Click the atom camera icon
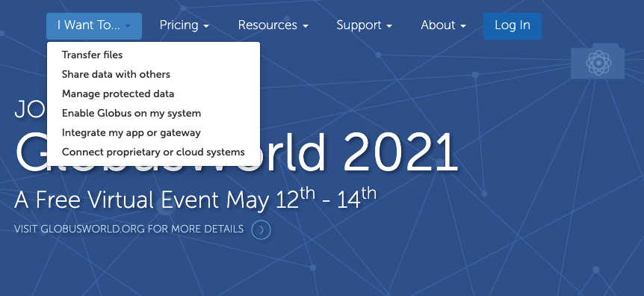644x296 pixels. click(x=598, y=61)
